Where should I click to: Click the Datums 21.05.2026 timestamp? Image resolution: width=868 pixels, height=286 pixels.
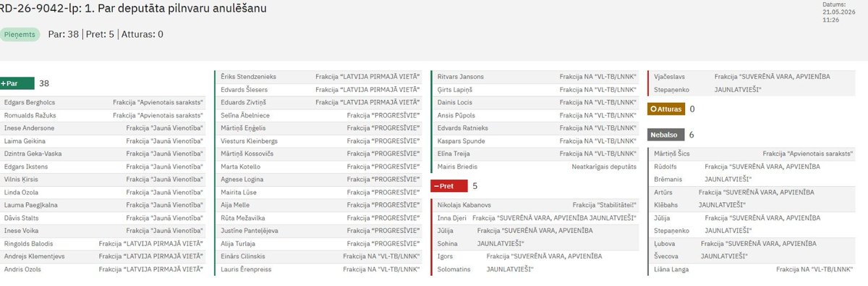[x=838, y=12]
